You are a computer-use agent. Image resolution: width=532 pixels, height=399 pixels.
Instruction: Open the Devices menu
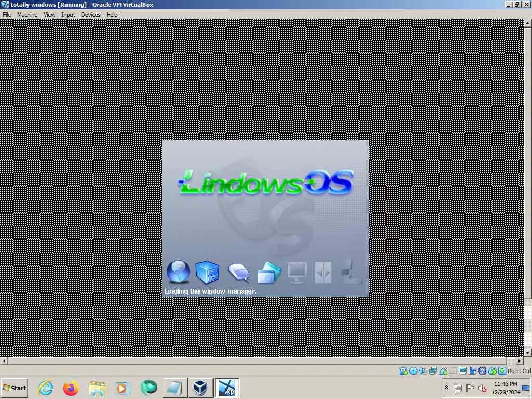pyautogui.click(x=90, y=15)
